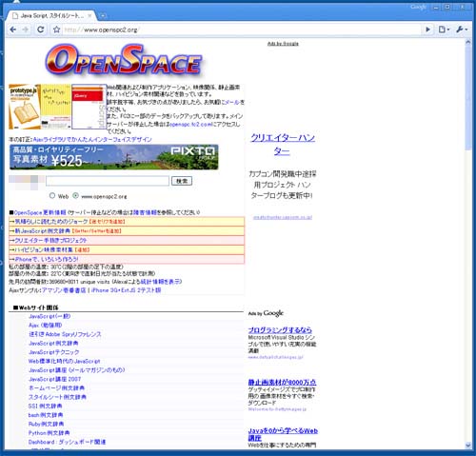Open the 新JavaScript例文辞典 update link
The image size is (476, 456).
[x=42, y=231]
